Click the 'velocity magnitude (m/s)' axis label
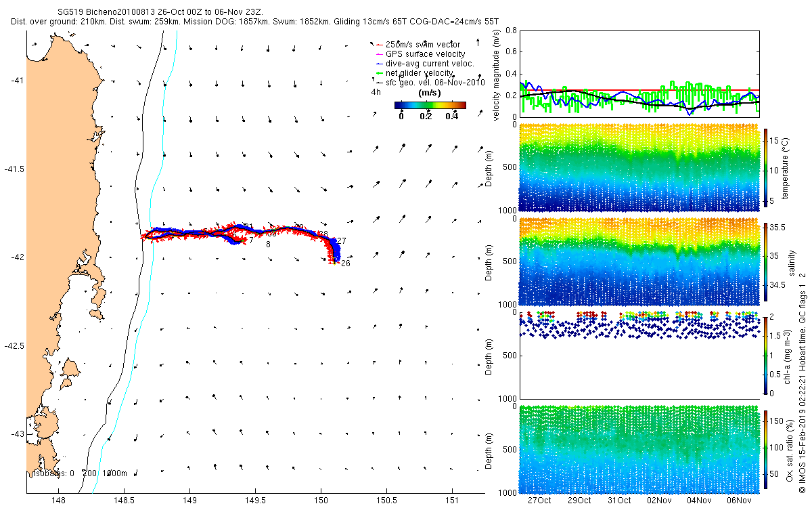This screenshot has height=508, width=812. (497, 76)
